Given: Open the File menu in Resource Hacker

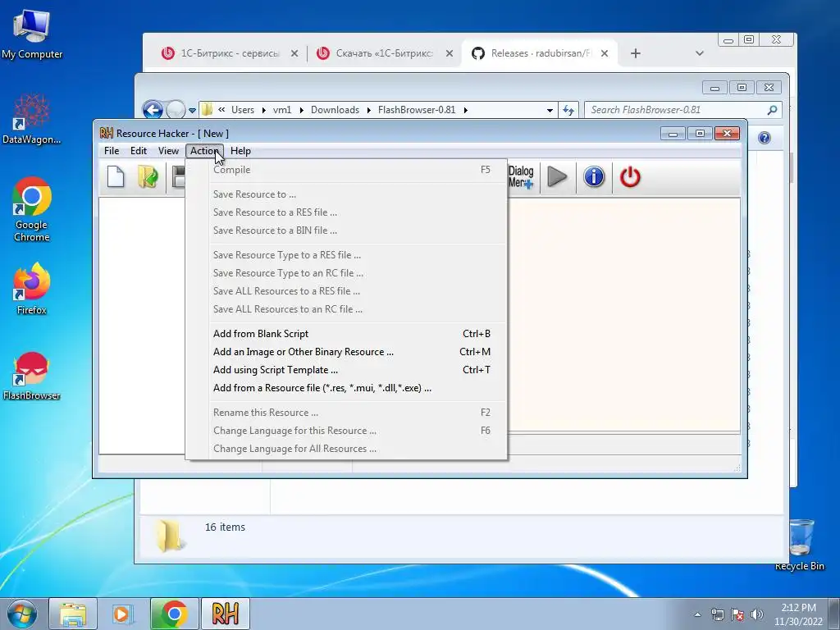Looking at the screenshot, I should (x=112, y=151).
